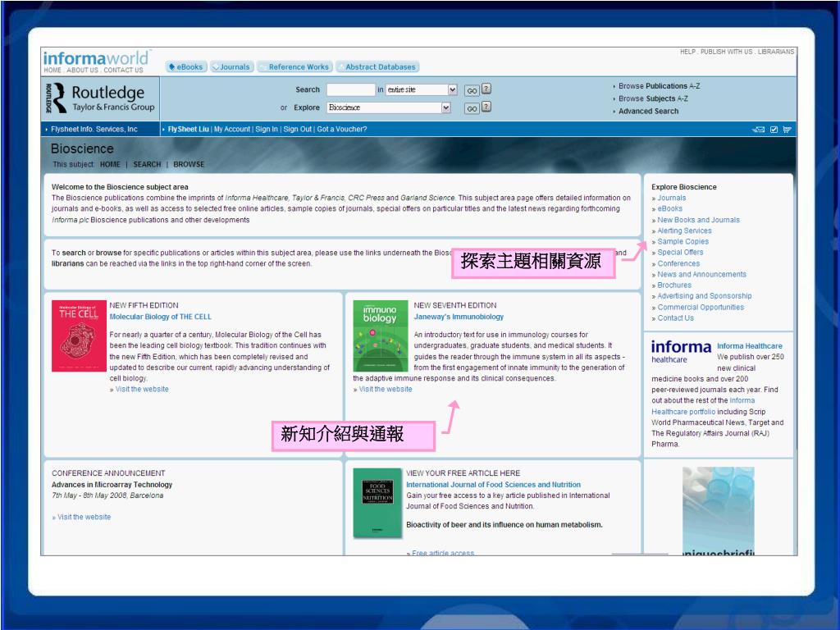Open the News and Announcements link

[x=702, y=274]
